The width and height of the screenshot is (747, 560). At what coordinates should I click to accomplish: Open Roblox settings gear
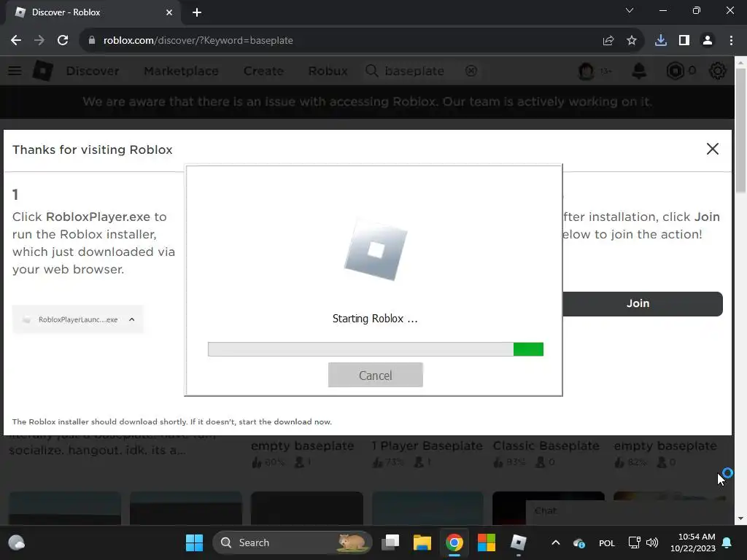718,71
